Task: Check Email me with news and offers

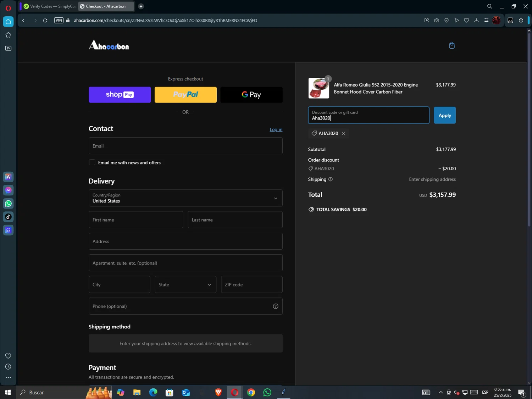Action: (92, 163)
